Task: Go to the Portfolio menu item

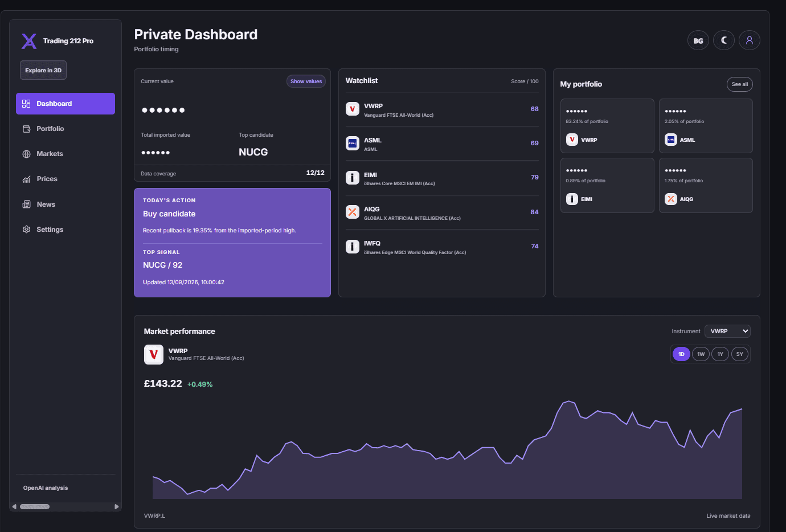Action: 65,129
